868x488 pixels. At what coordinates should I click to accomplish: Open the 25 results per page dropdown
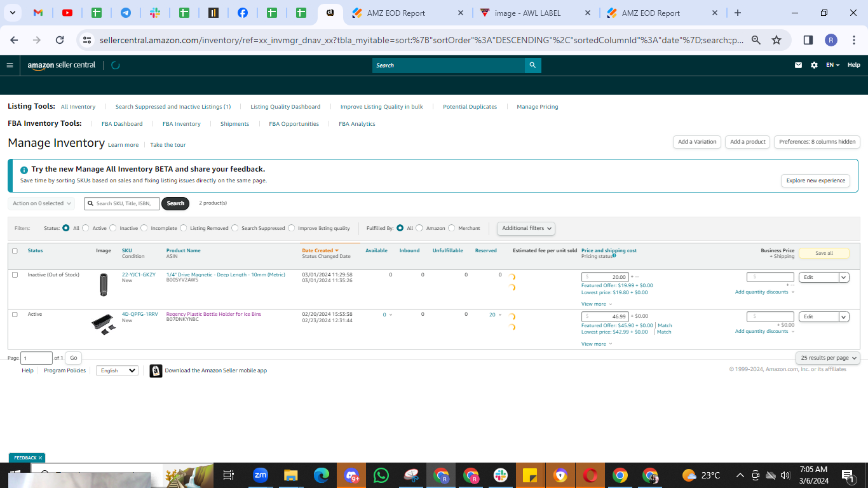coord(827,358)
